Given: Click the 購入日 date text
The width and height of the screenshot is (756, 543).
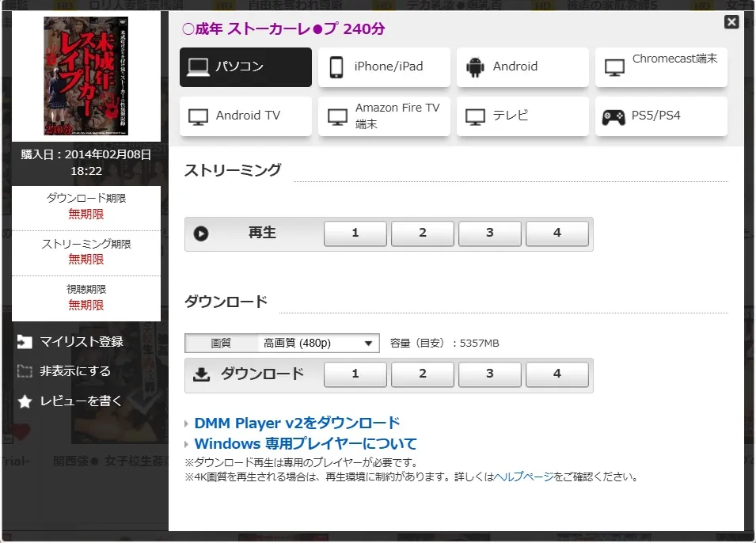Looking at the screenshot, I should click(86, 163).
